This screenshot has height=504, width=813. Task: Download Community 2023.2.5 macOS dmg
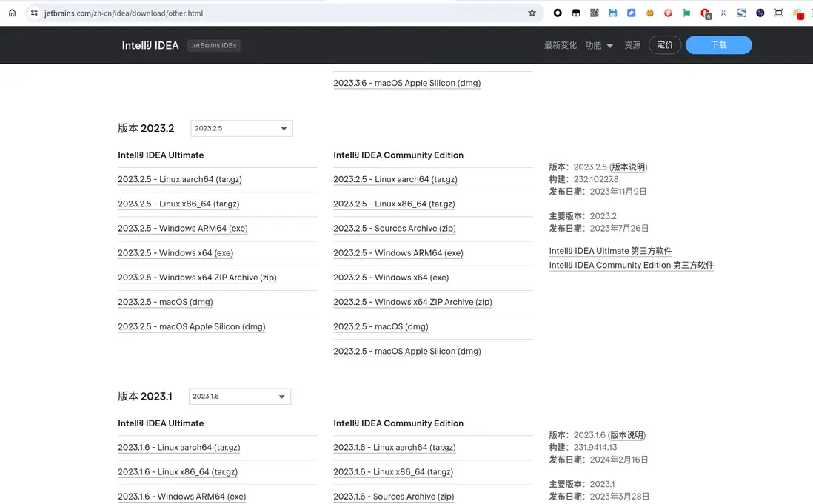381,327
